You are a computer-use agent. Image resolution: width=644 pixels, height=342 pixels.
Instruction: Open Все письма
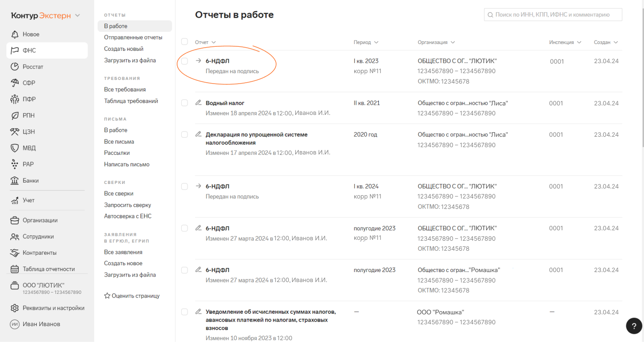point(119,142)
